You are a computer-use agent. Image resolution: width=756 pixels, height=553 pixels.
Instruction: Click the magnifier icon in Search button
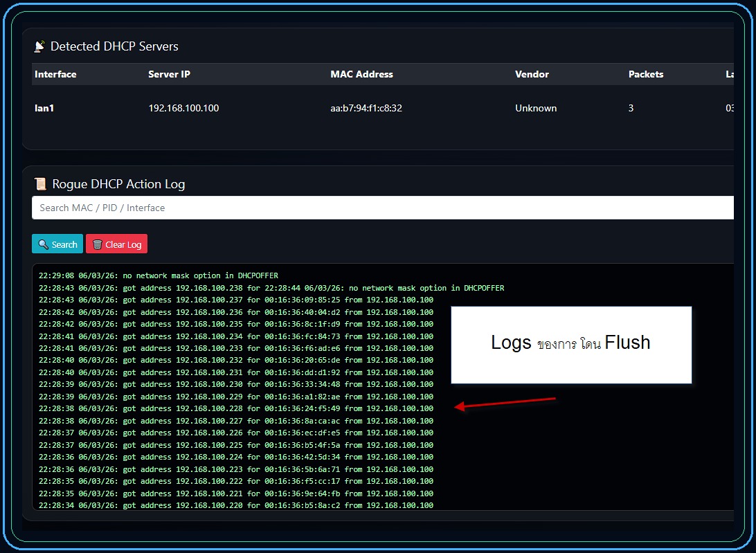click(x=44, y=244)
